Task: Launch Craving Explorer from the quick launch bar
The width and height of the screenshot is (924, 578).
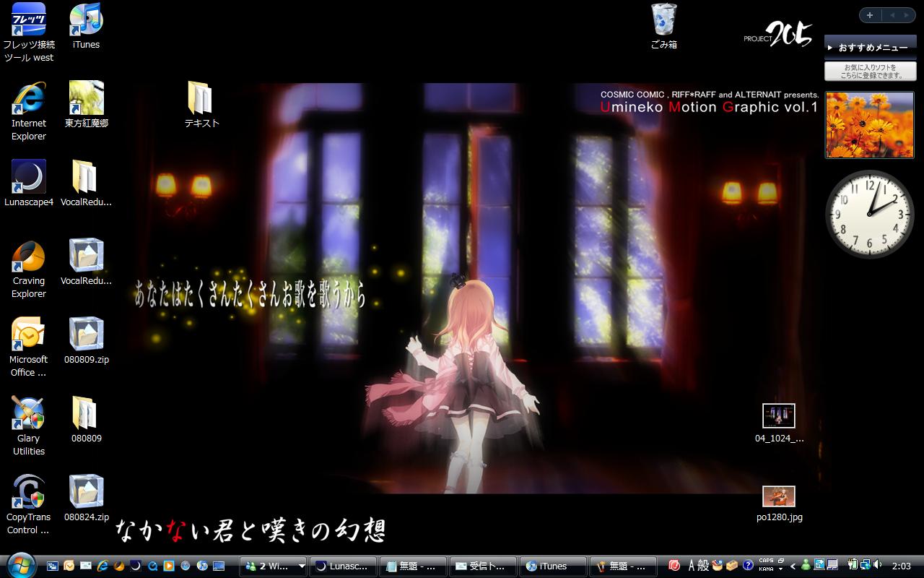Action: point(119,566)
